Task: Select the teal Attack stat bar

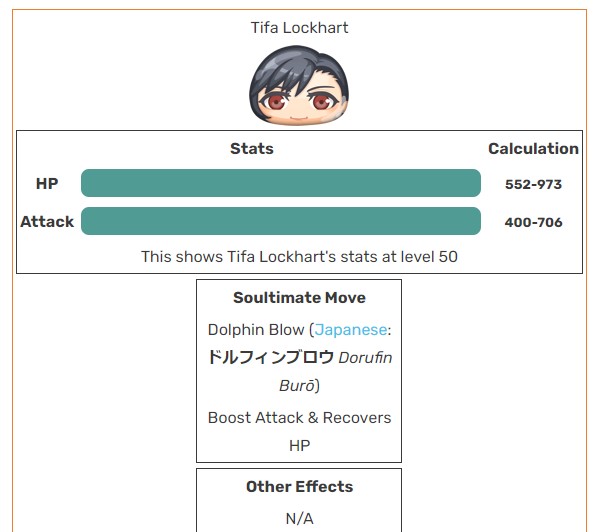Action: click(x=281, y=221)
